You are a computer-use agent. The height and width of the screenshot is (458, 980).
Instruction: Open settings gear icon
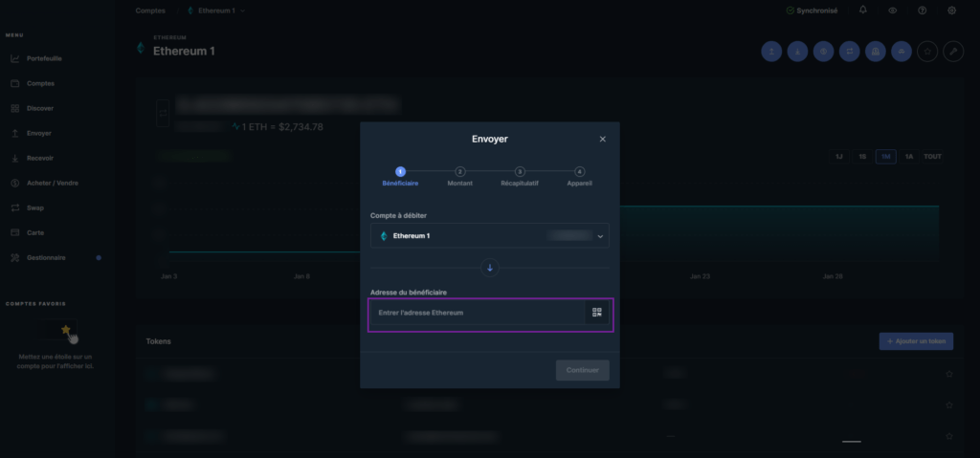tap(952, 11)
